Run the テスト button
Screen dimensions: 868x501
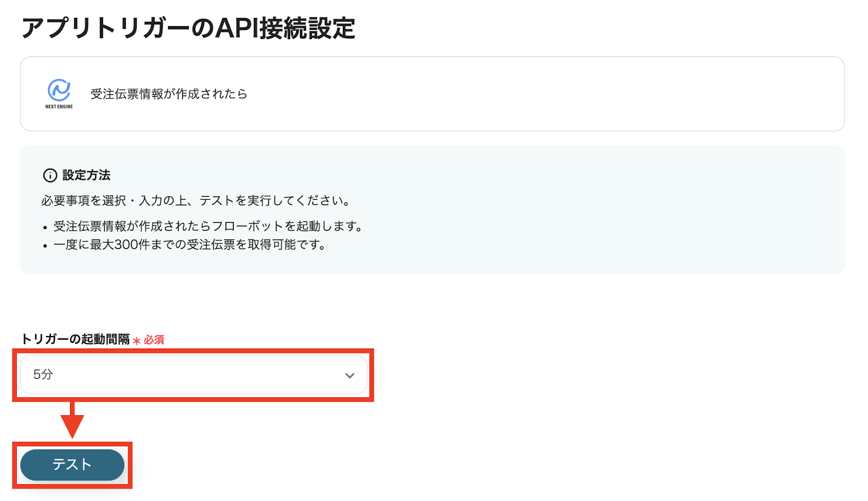click(72, 465)
